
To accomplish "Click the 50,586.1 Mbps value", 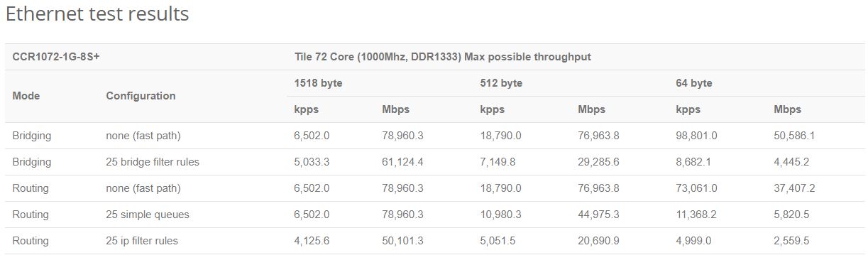I will 794,135.
